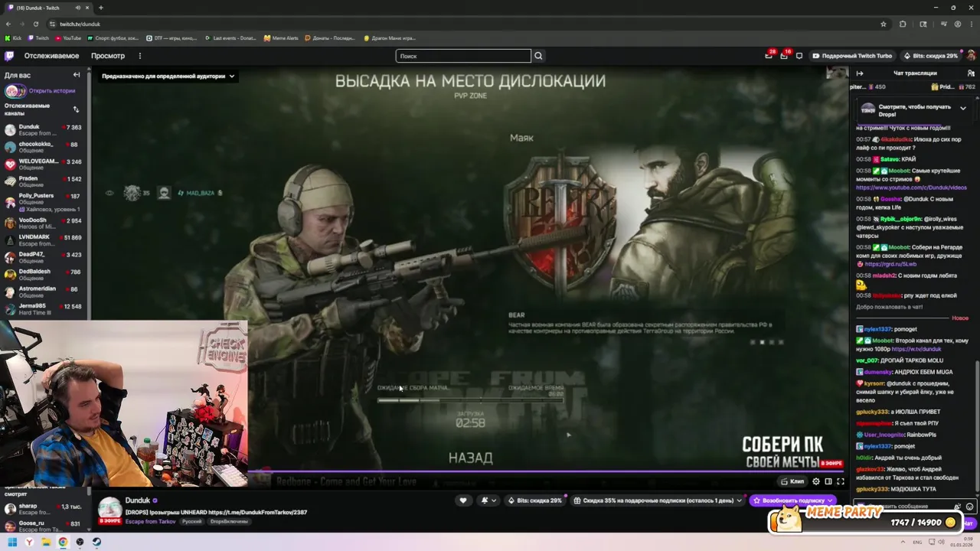Open Steam from the taskbar

(96, 542)
